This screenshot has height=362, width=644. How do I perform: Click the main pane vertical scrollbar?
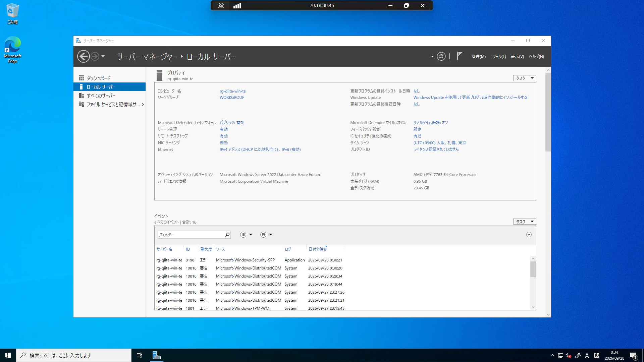click(x=548, y=112)
